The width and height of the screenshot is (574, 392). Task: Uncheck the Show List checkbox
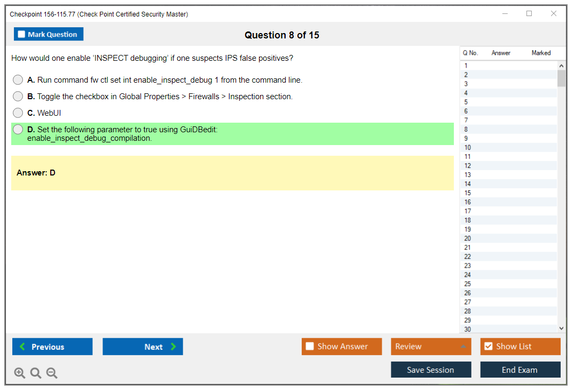pyautogui.click(x=488, y=347)
